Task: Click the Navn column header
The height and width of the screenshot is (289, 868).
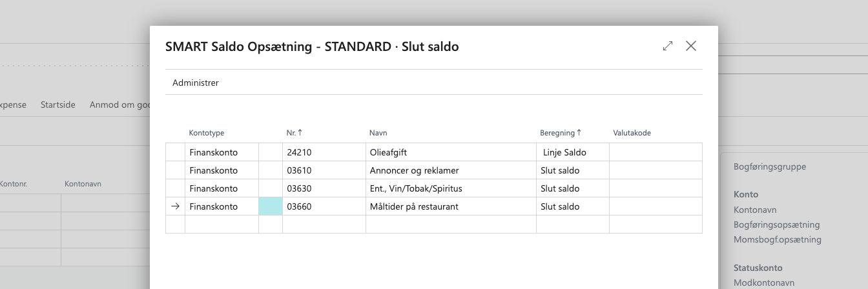Action: 378,133
